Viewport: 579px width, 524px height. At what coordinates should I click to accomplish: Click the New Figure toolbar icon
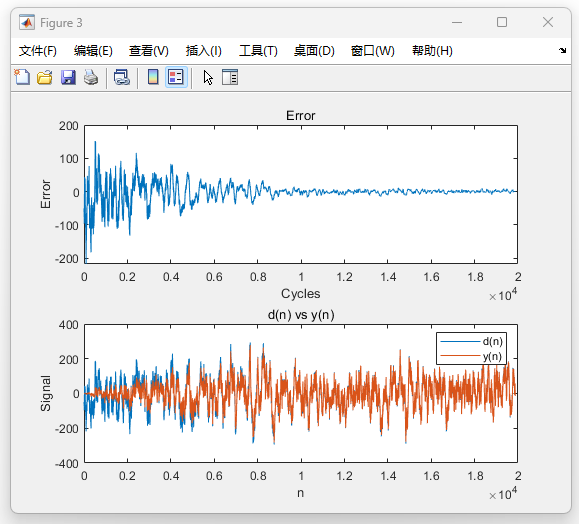[22, 78]
